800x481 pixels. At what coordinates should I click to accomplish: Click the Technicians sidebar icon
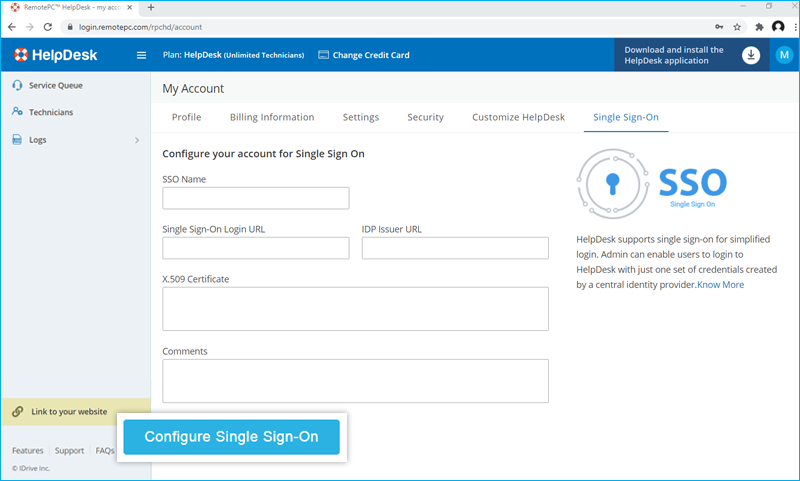coord(17,113)
